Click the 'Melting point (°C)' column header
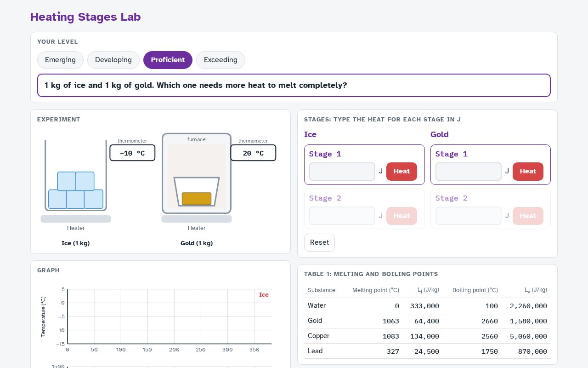 [x=376, y=290]
